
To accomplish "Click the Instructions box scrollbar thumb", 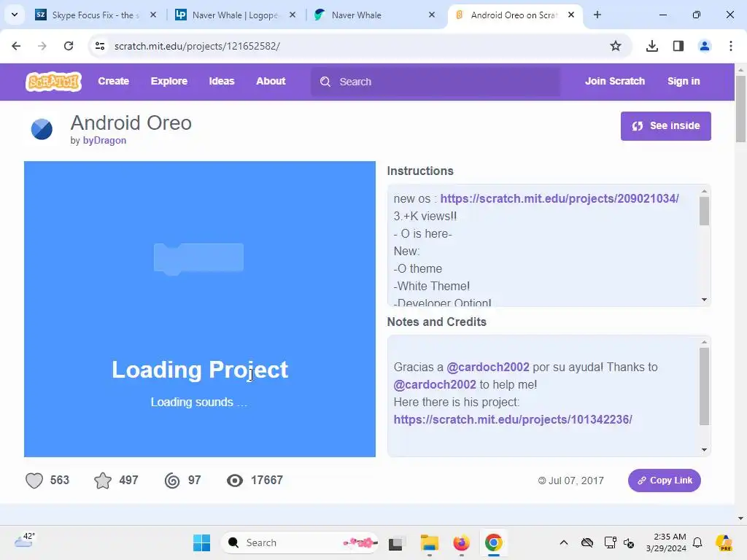I will pos(704,211).
